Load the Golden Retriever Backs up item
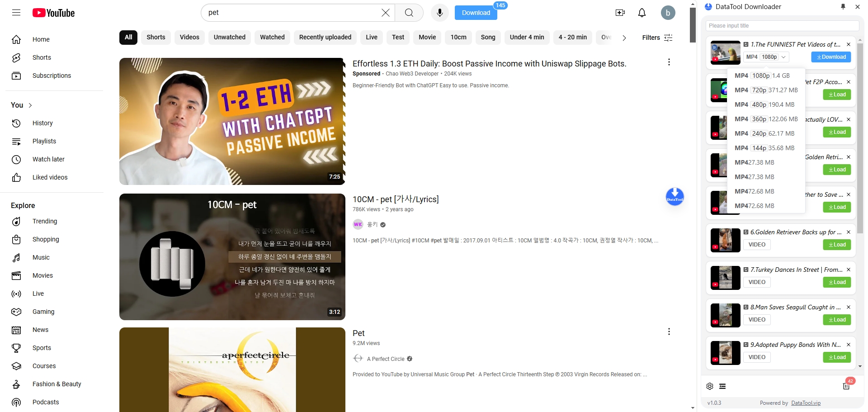The image size is (868, 412). [x=837, y=245]
